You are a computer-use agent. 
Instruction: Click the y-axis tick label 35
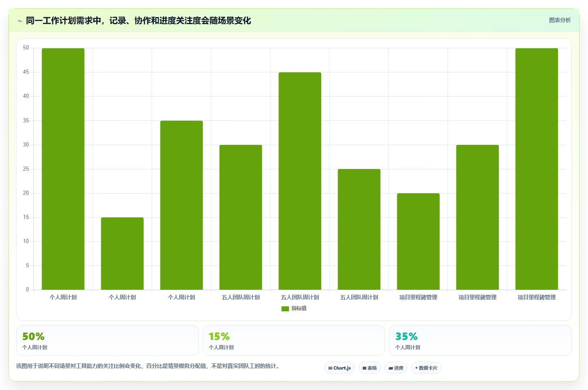pyautogui.click(x=26, y=121)
